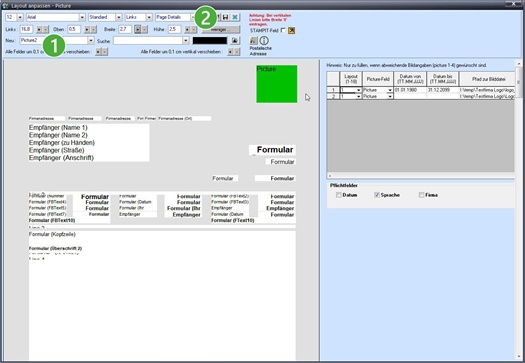
Task: Select table row header 1
Action: point(333,90)
